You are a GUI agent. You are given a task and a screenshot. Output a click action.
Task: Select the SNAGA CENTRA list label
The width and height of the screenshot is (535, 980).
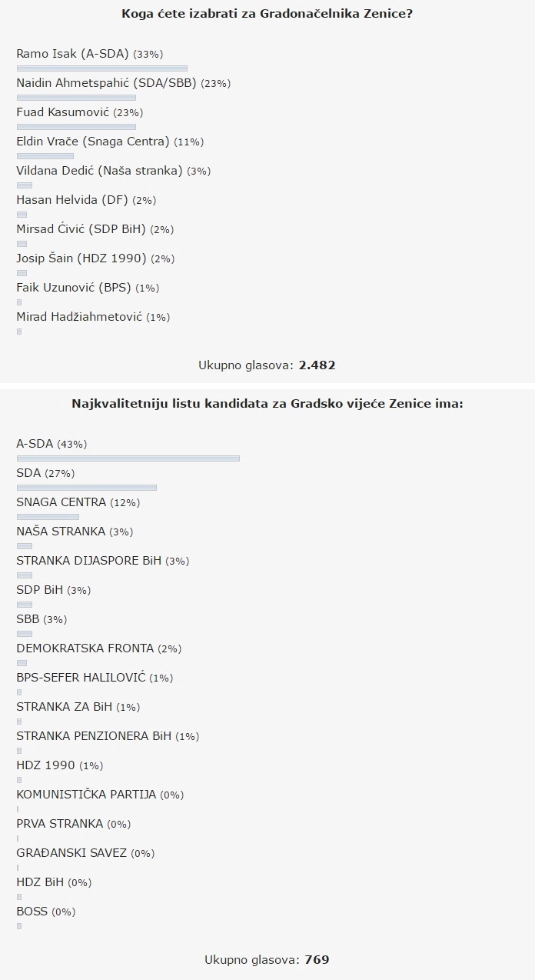(61, 502)
